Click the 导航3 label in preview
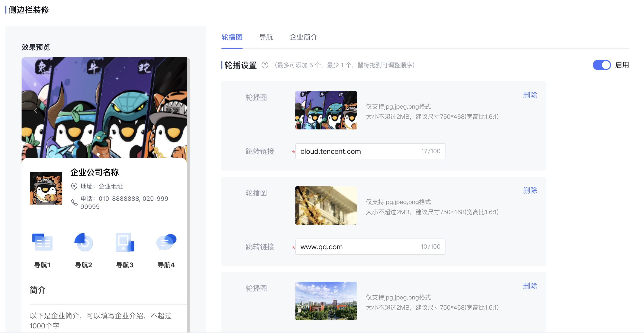 click(125, 265)
